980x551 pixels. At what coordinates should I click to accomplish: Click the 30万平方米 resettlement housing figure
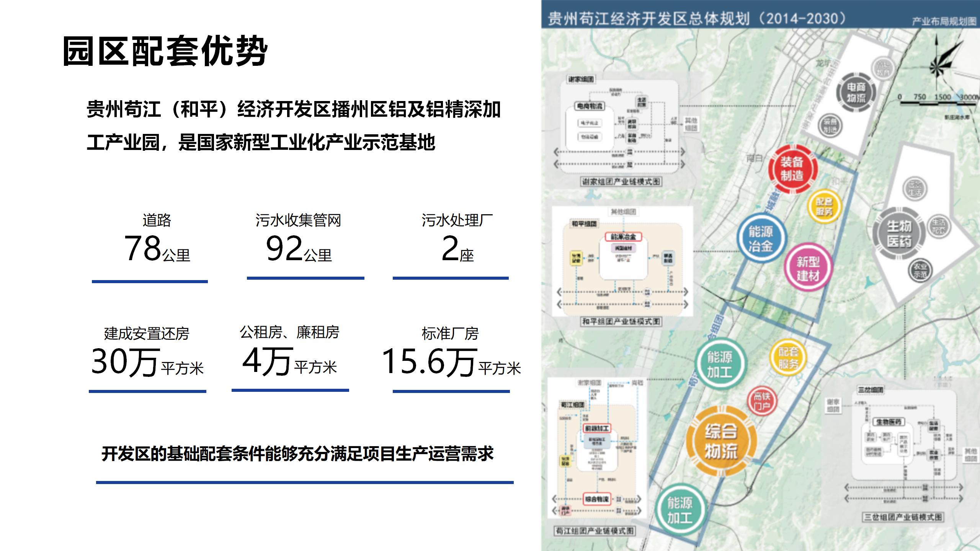pos(147,362)
